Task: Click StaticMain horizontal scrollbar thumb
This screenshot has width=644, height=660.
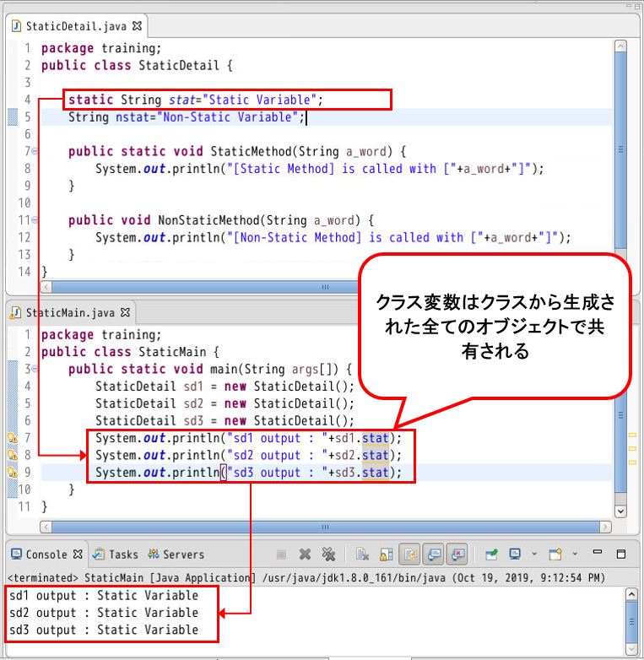Action: tap(325, 527)
